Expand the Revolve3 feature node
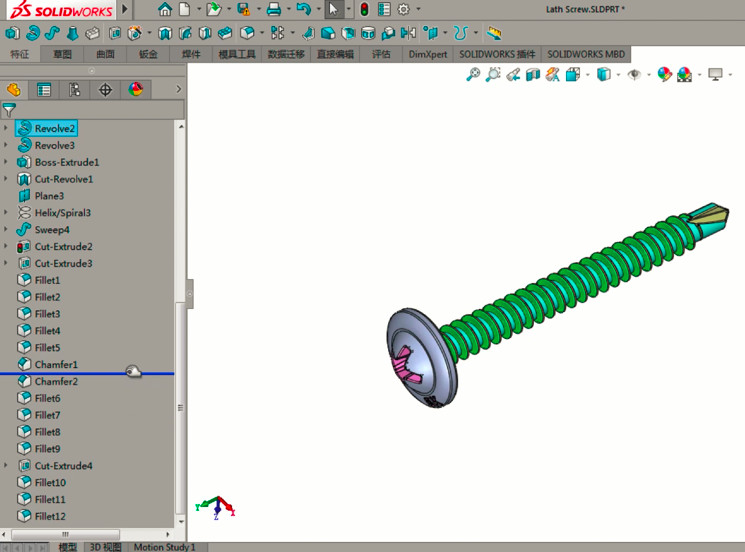745x552 pixels. tap(6, 145)
